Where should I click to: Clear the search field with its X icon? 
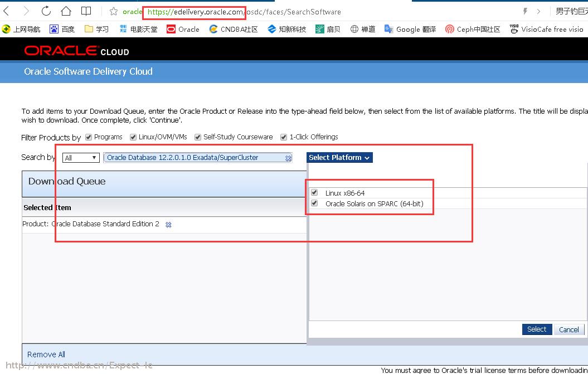288,158
